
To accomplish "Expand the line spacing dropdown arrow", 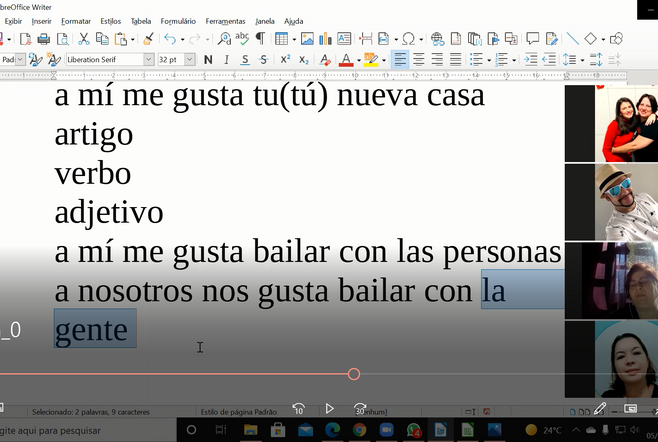I will coord(582,60).
